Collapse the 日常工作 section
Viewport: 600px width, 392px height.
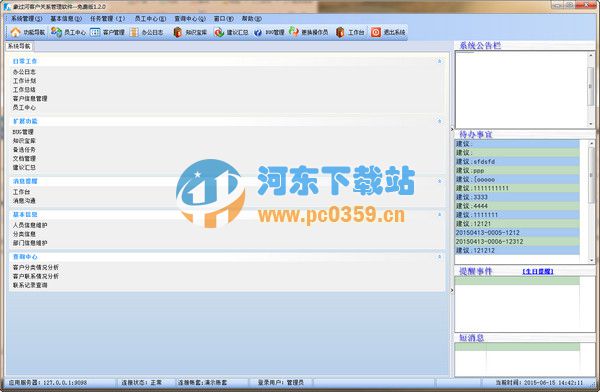point(439,61)
